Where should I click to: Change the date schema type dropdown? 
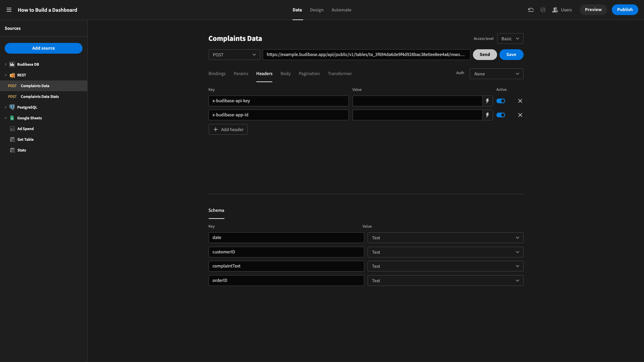[445, 238]
